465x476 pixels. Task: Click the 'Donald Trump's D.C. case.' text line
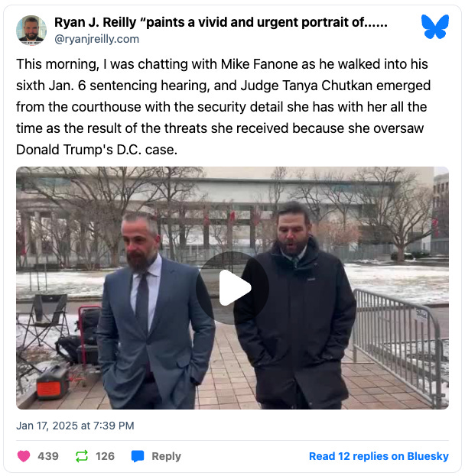pos(96,150)
